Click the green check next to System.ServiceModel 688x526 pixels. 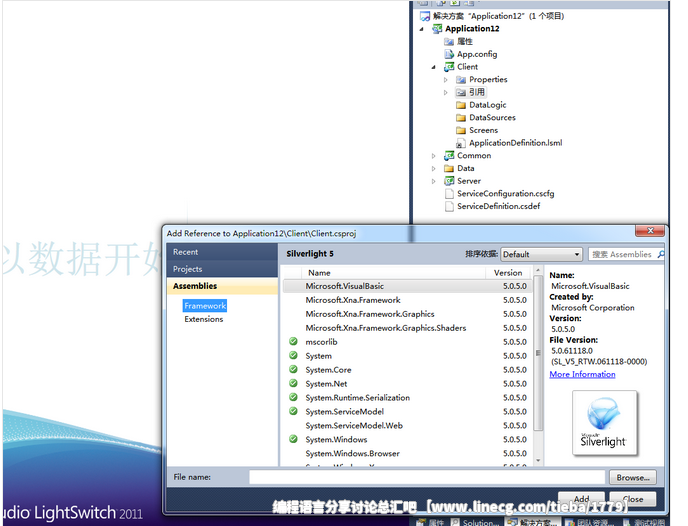[x=294, y=411]
